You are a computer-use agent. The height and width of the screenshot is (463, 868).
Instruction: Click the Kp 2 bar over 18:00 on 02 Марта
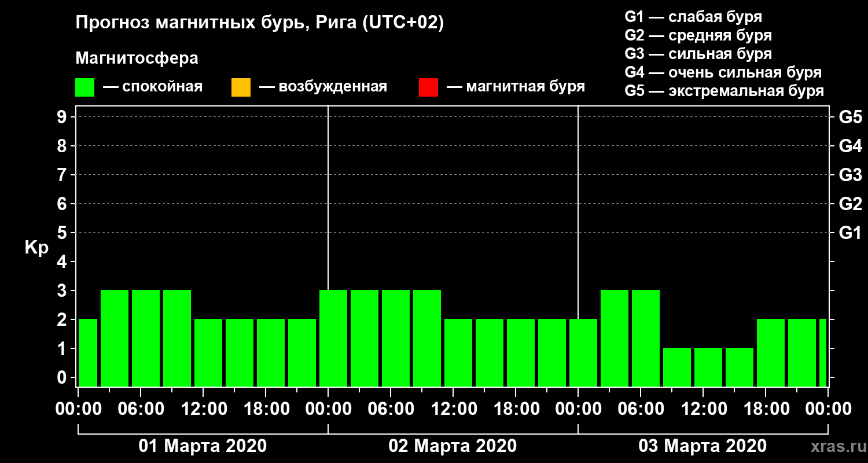click(521, 353)
